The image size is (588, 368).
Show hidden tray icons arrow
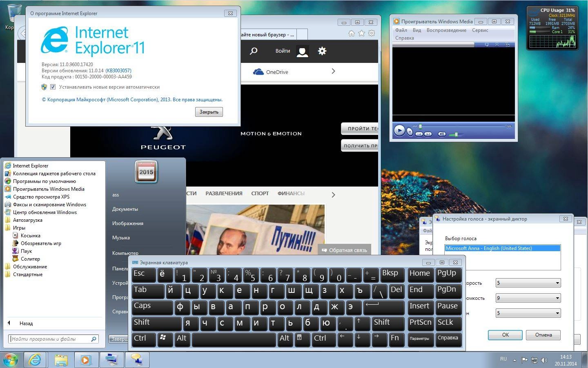(514, 360)
